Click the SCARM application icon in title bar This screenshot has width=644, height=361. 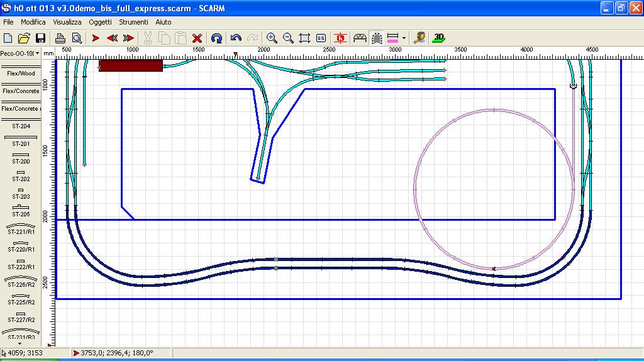(x=6, y=8)
